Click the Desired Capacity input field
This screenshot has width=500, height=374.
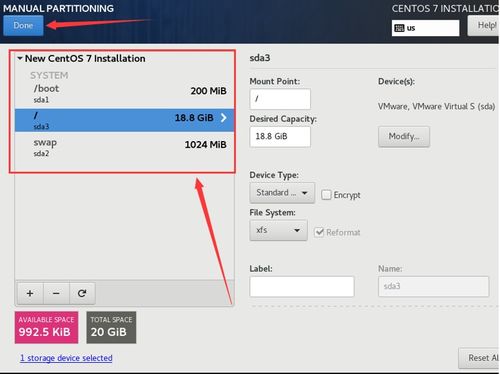point(280,136)
